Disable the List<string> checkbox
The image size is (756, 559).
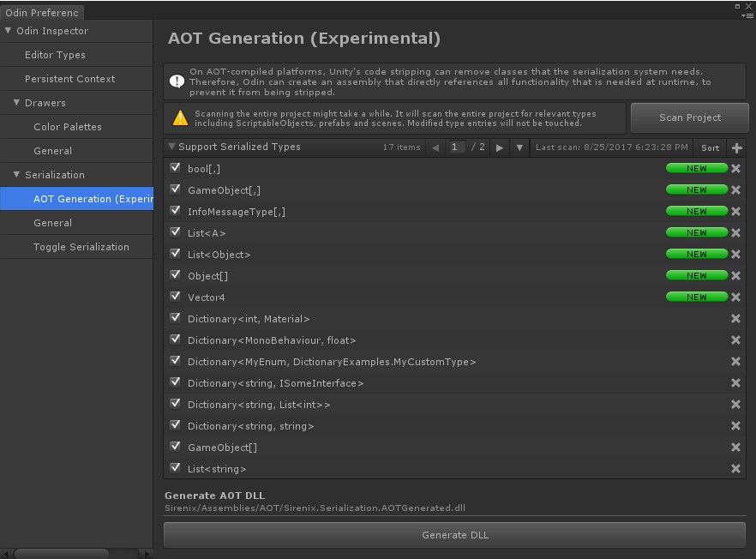pyautogui.click(x=175, y=468)
